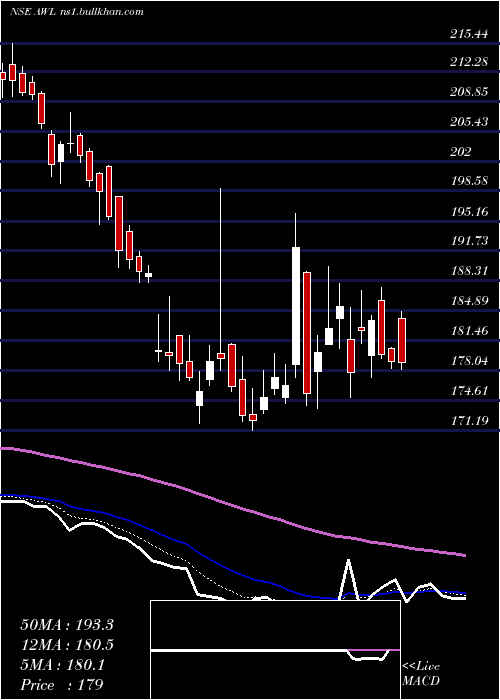This screenshot has width=500, height=700.
Task: Click the 5MA : 180.1 value
Action: (62, 665)
